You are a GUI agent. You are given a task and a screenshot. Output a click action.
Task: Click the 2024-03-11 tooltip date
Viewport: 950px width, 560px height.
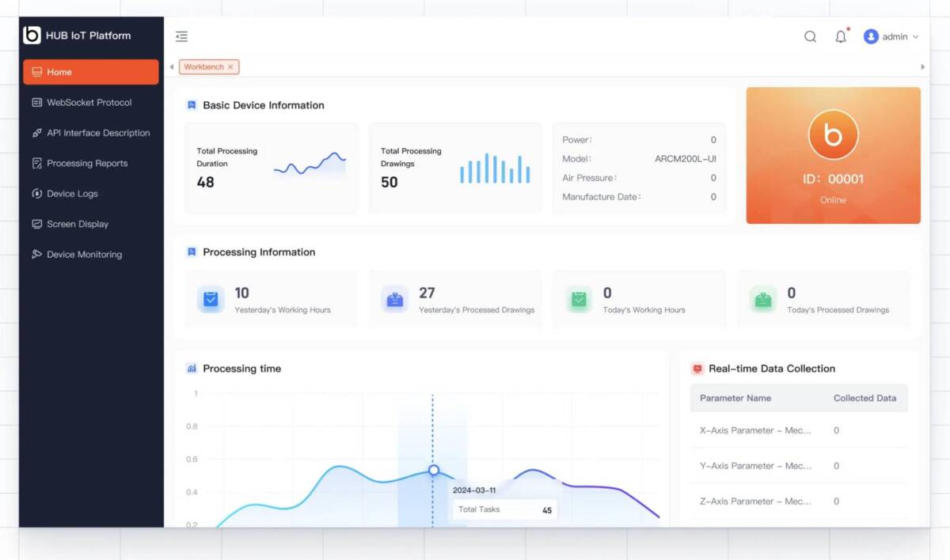pyautogui.click(x=474, y=490)
